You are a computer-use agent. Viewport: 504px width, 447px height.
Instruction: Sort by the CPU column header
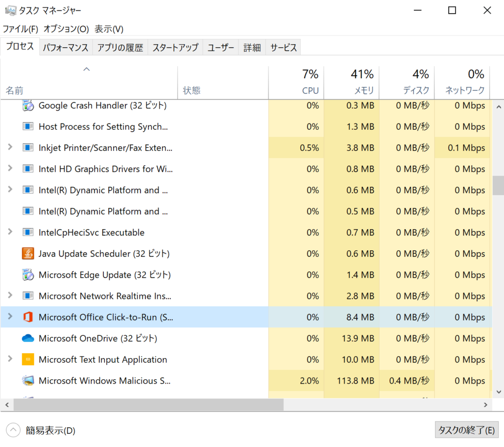296,83
